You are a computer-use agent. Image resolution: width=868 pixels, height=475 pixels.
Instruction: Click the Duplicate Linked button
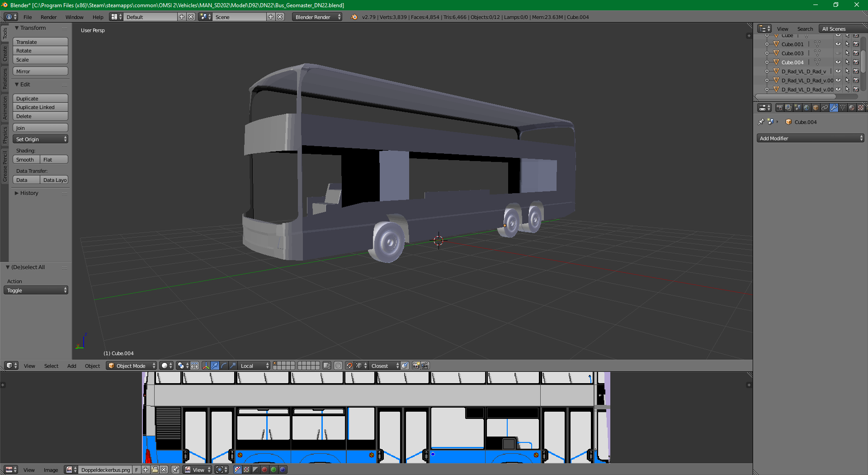pyautogui.click(x=40, y=107)
